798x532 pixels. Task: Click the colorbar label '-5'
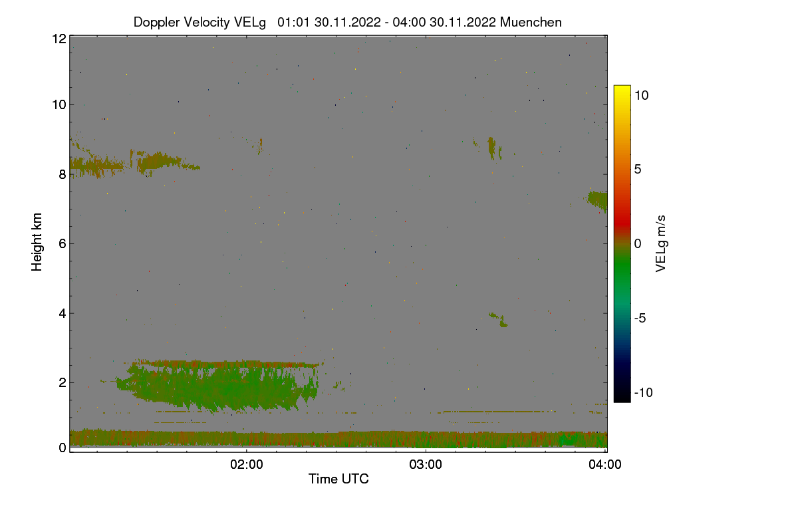[639, 318]
